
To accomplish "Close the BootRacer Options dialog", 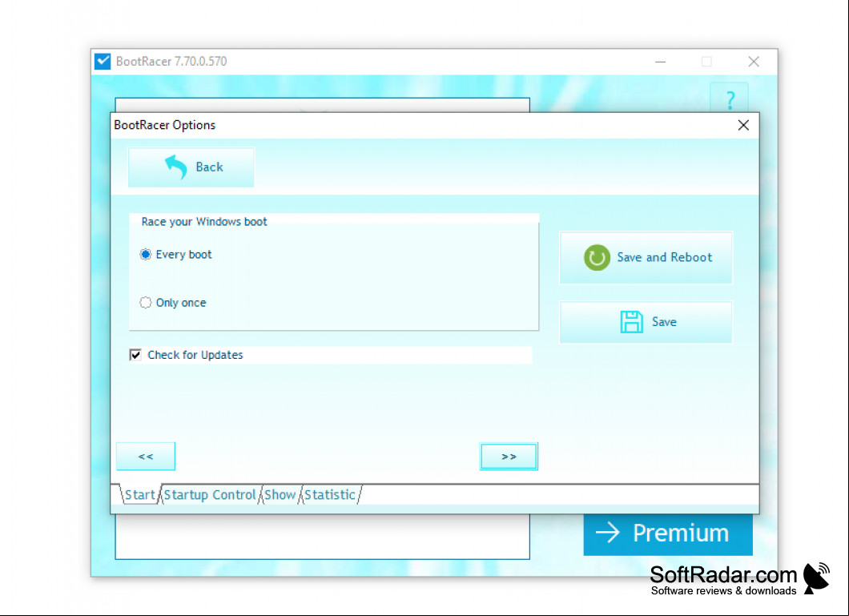I will [743, 126].
